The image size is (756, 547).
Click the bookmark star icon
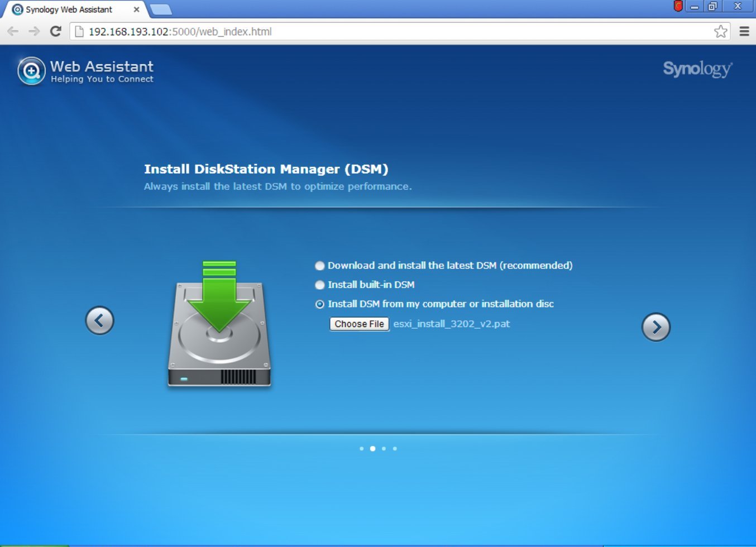click(720, 32)
